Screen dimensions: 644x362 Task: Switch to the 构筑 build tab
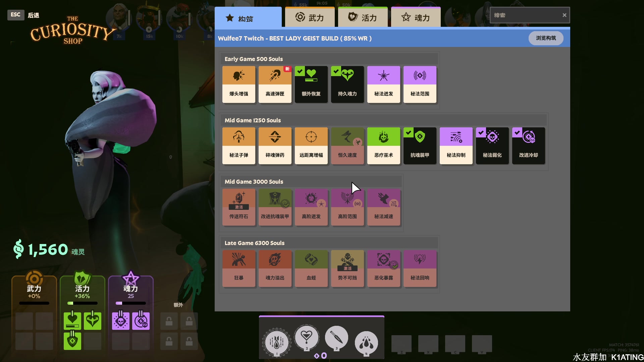click(248, 17)
